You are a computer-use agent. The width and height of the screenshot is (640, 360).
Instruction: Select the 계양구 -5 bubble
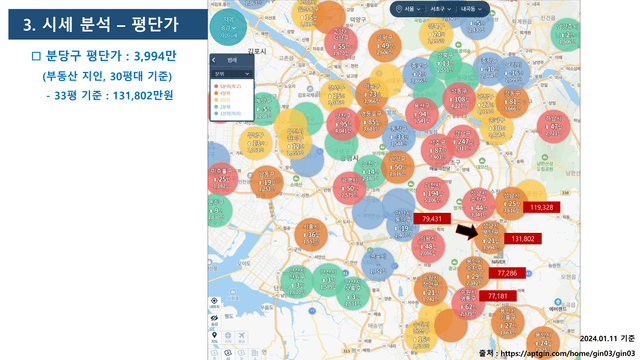(x=265, y=109)
